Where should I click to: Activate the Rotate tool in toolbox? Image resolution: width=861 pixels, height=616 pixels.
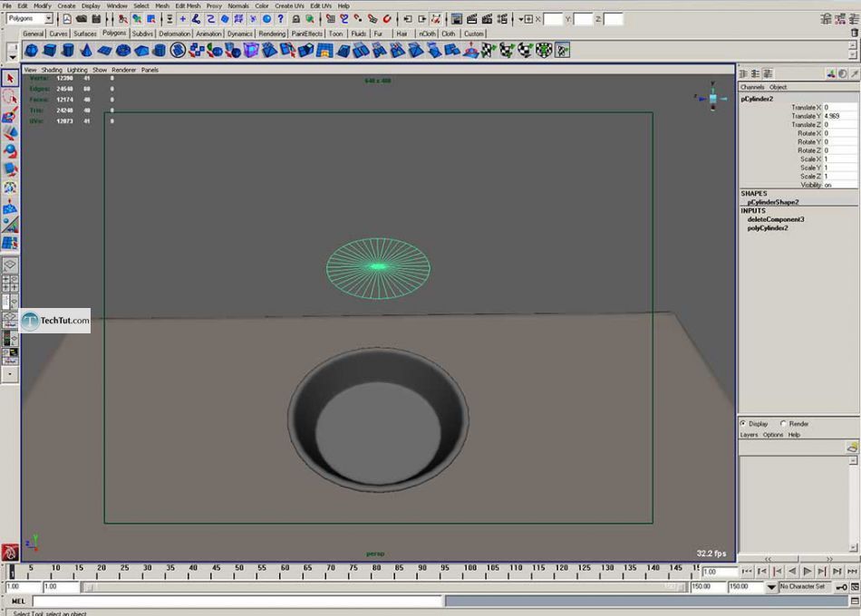10,151
